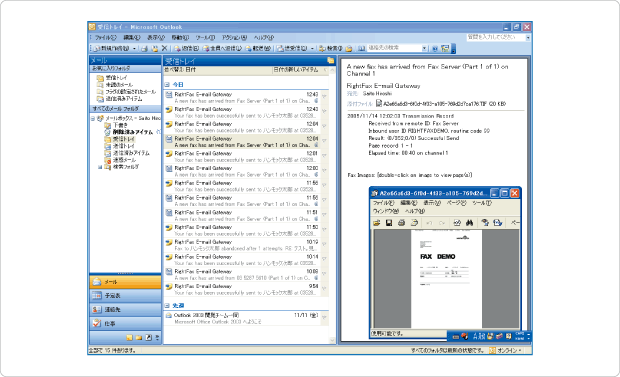Image resolution: width=620 pixels, height=377 pixels.
Task: Toggle flag on the 10:14 RightFax message
Action: tap(324, 259)
